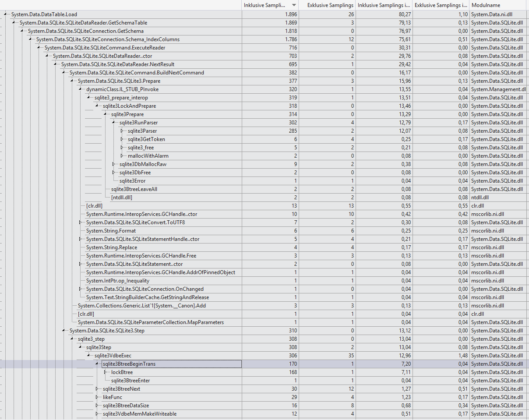The height and width of the screenshot is (420, 529).
Task: Click the sort arrow in the first Inklusive Samplings header
Action: tap(293, 5)
